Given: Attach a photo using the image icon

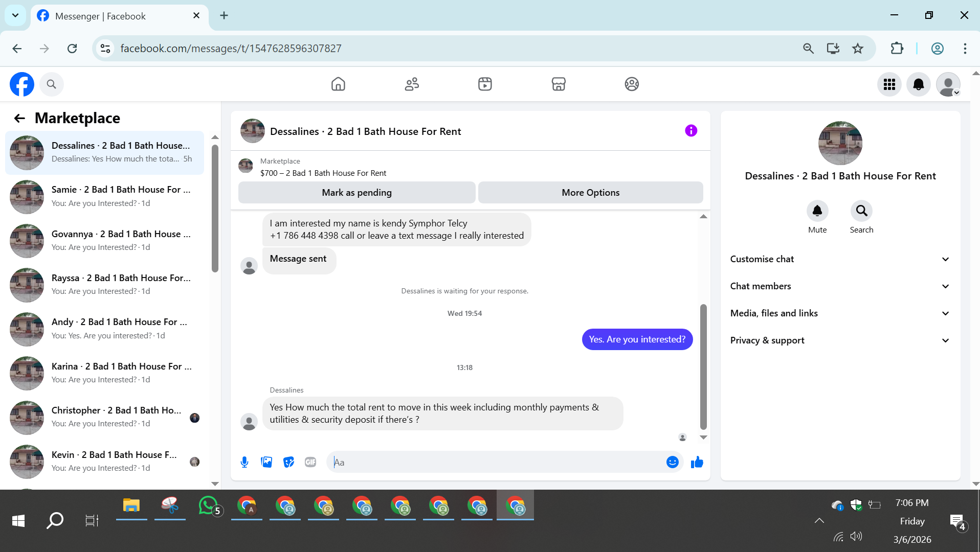Looking at the screenshot, I should pos(266,462).
